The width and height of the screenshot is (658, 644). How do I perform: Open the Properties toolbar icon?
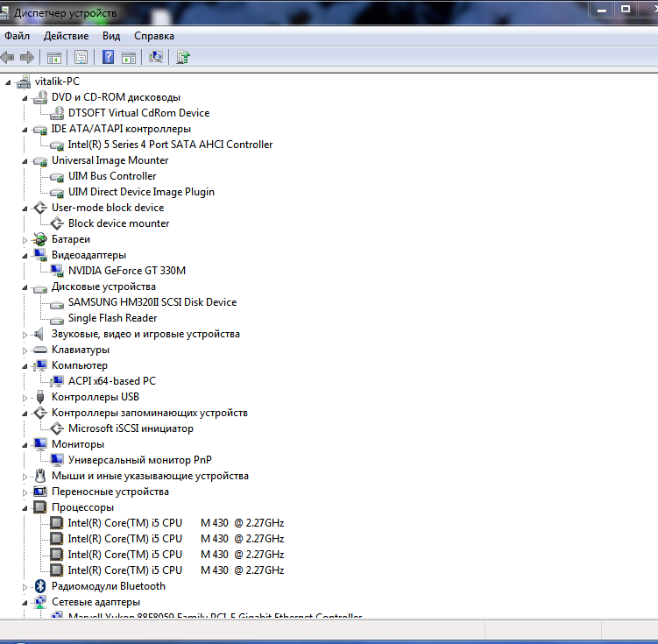tap(81, 57)
